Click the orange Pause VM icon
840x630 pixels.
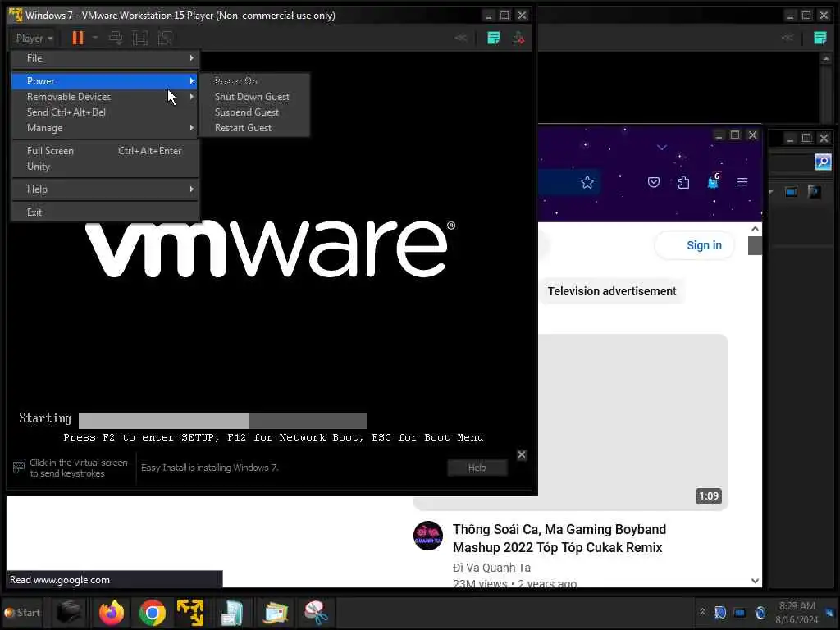pyautogui.click(x=78, y=38)
